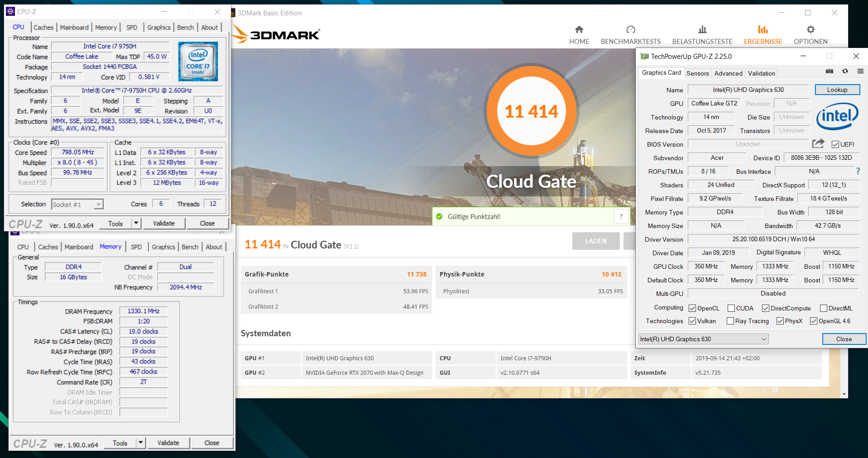The height and width of the screenshot is (458, 868).
Task: Click the 3DMark logo
Action: tap(276, 34)
